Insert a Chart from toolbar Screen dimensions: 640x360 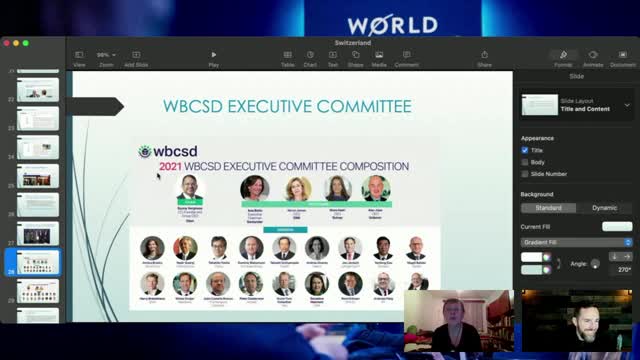pyautogui.click(x=310, y=55)
